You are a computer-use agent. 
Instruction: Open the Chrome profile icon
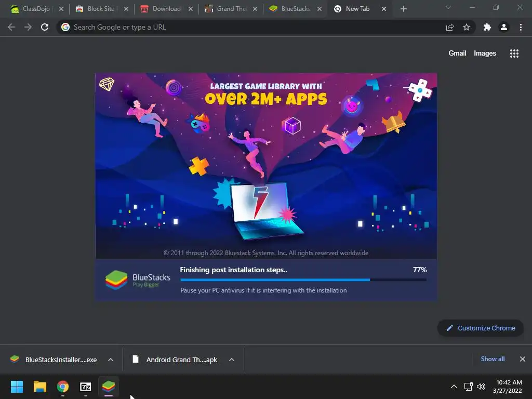504,27
